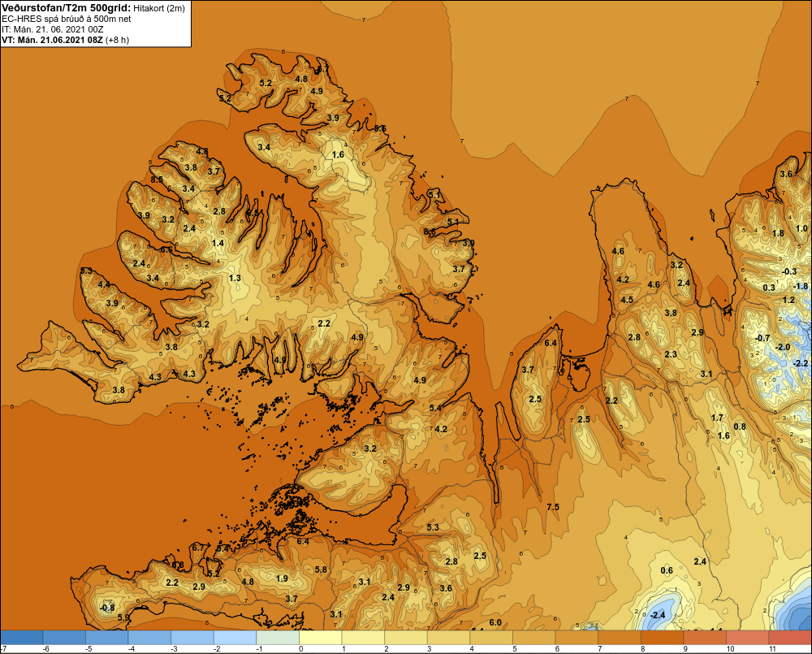Click the legend swatch between -7 and -6

click(x=21, y=638)
